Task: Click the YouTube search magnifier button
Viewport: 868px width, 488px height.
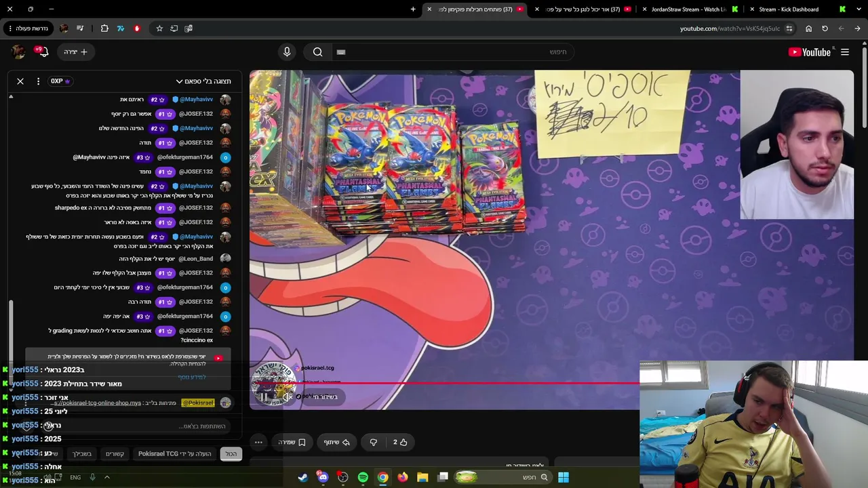Action: click(317, 52)
